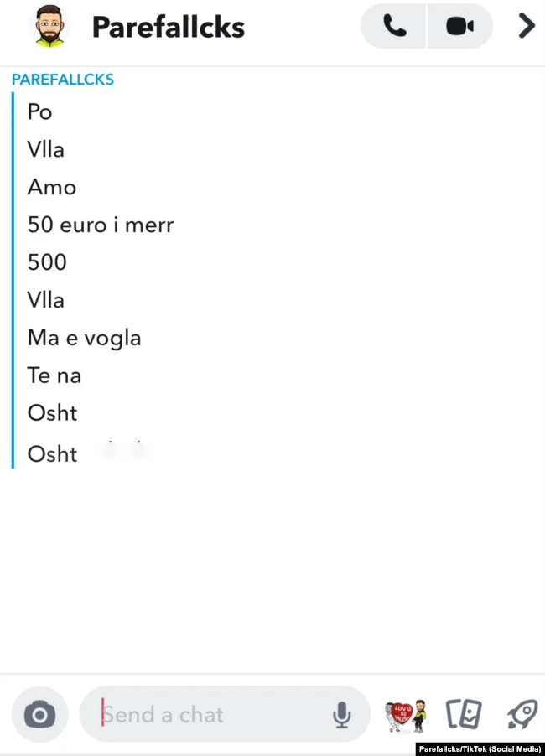Tap the microphone voice note icon
The width and height of the screenshot is (545, 756).
pyautogui.click(x=341, y=715)
